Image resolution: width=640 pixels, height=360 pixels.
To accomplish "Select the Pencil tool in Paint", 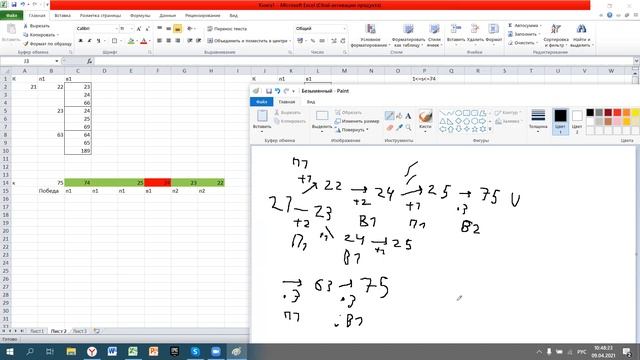I will (389, 116).
